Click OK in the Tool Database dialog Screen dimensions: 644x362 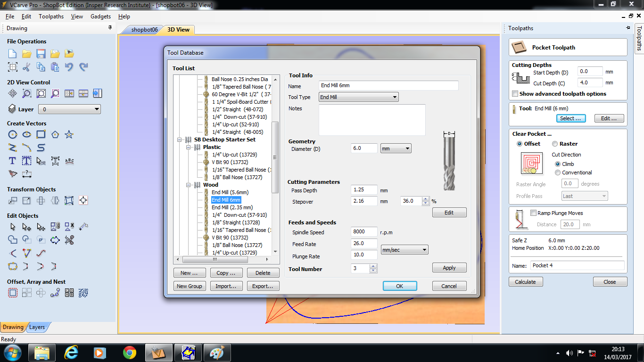point(400,286)
